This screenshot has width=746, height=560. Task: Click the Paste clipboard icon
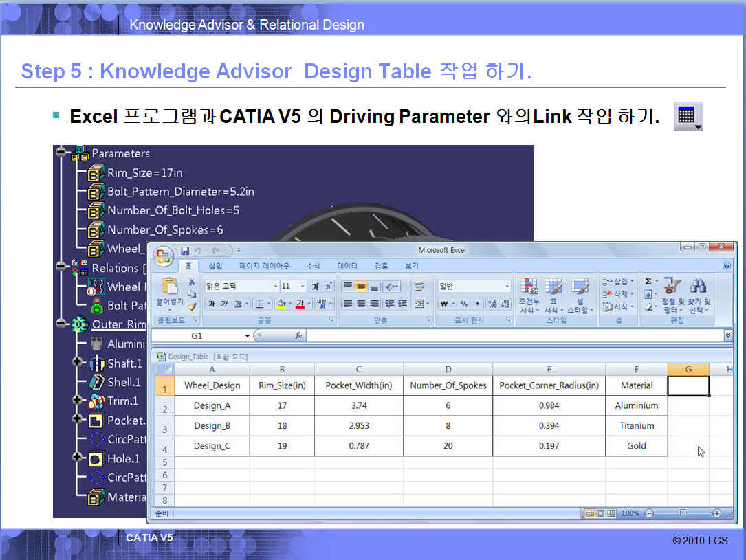pyautogui.click(x=168, y=290)
